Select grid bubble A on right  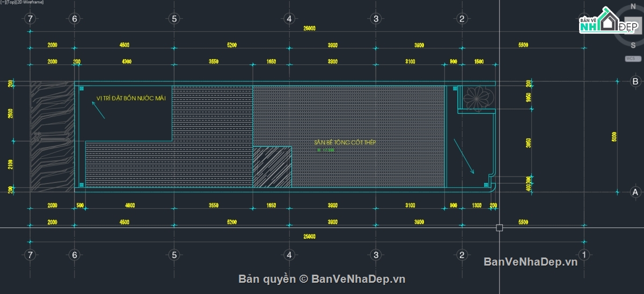[x=635, y=192]
